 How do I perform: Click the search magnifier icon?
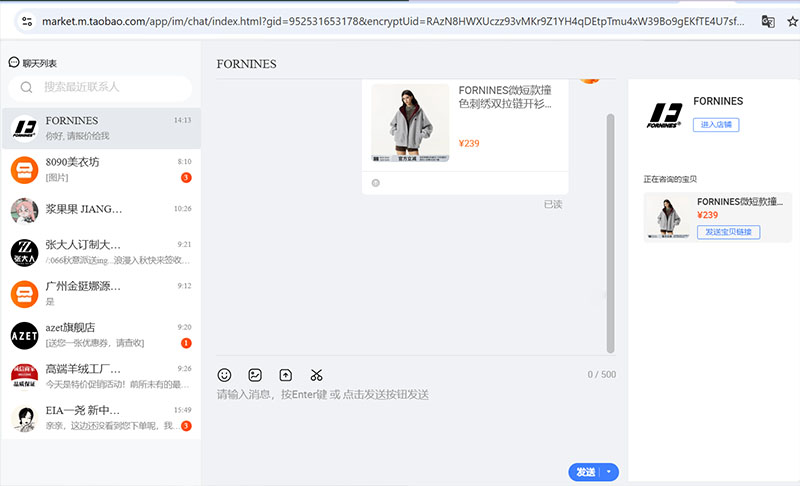coord(27,87)
